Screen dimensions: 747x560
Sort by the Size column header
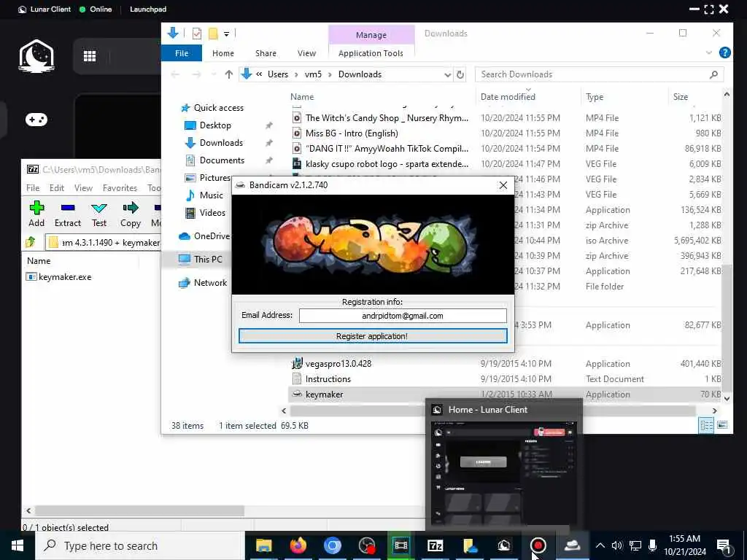(681, 97)
